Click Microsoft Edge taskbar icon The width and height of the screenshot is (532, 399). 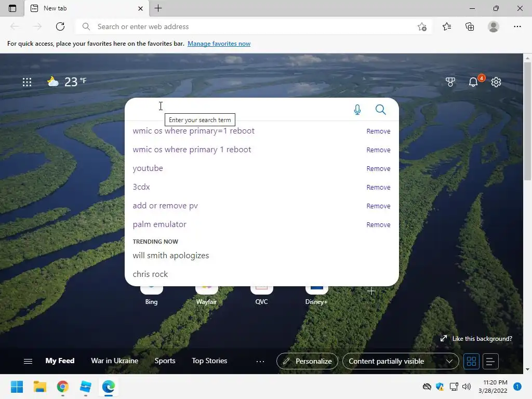point(109,387)
